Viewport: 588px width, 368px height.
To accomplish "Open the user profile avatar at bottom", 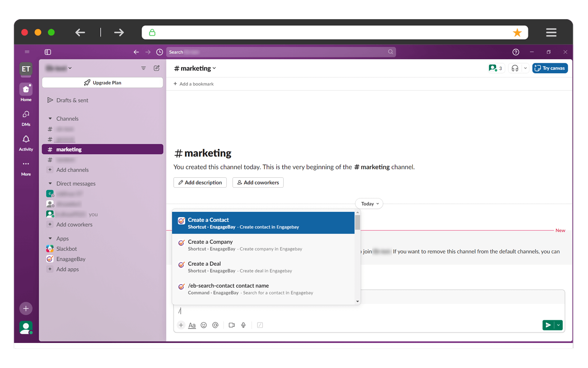I will click(26, 327).
